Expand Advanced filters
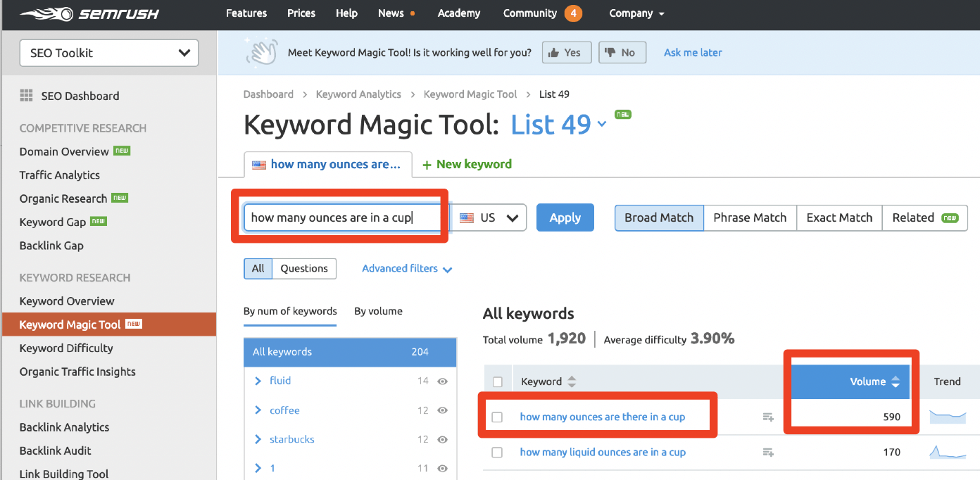 (x=407, y=268)
